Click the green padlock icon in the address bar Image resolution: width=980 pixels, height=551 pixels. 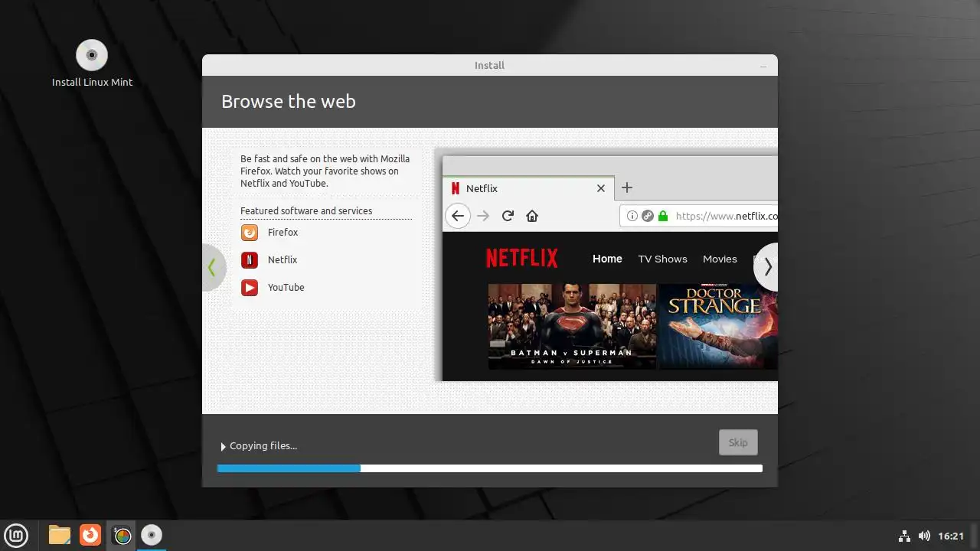[663, 216]
